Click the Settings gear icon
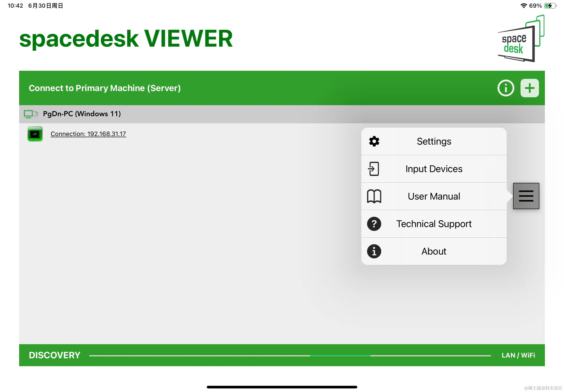The image size is (564, 392). point(374,141)
